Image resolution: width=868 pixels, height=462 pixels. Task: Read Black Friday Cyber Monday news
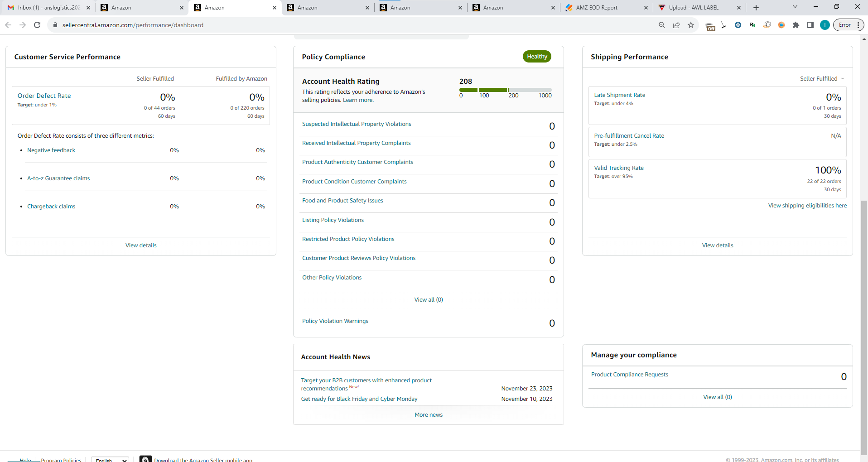point(359,399)
